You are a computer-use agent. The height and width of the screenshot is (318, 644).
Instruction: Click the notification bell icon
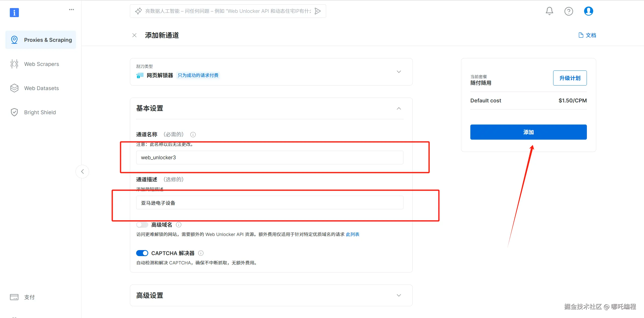pyautogui.click(x=549, y=11)
